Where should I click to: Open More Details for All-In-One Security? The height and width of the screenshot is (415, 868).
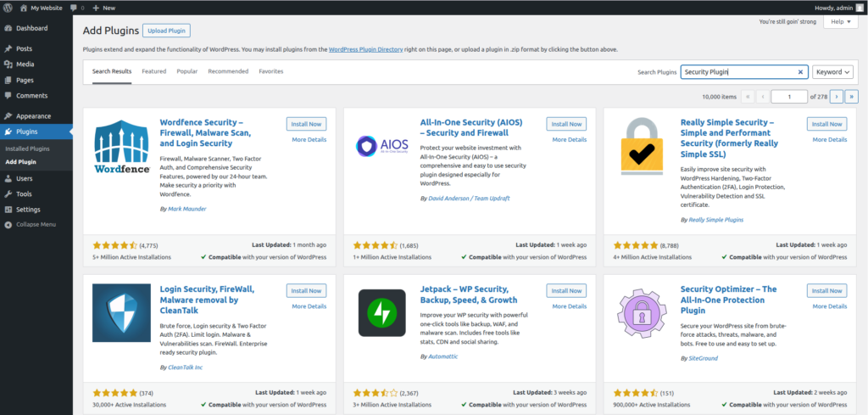pyautogui.click(x=569, y=140)
